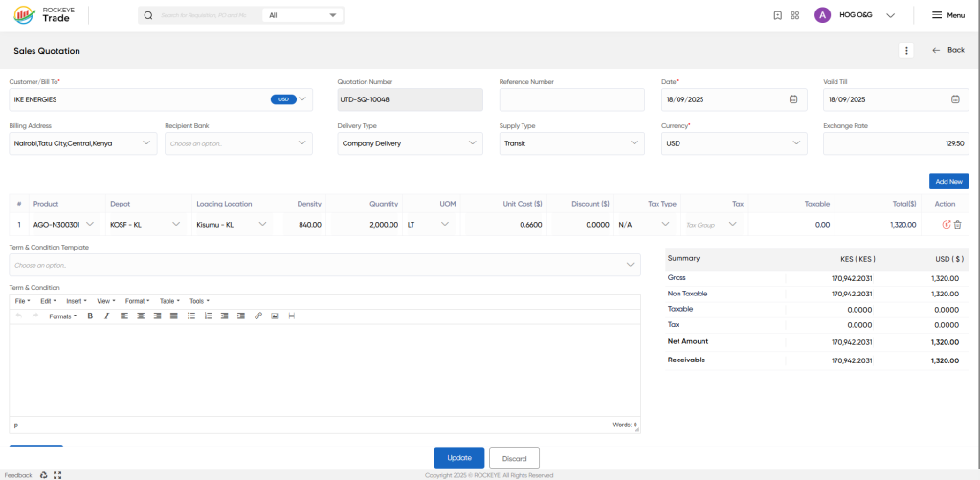Open the editor File menu
This screenshot has height=480, width=980.
(23, 301)
